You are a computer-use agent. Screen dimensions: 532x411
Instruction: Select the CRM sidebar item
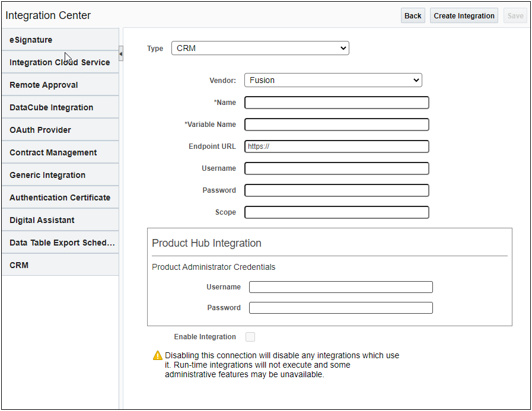point(60,265)
